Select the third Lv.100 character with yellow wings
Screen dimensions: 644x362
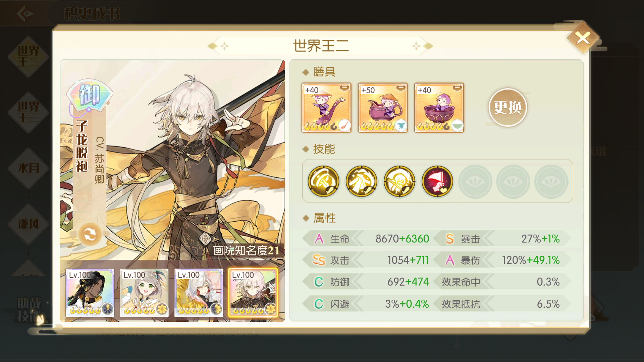tap(199, 293)
